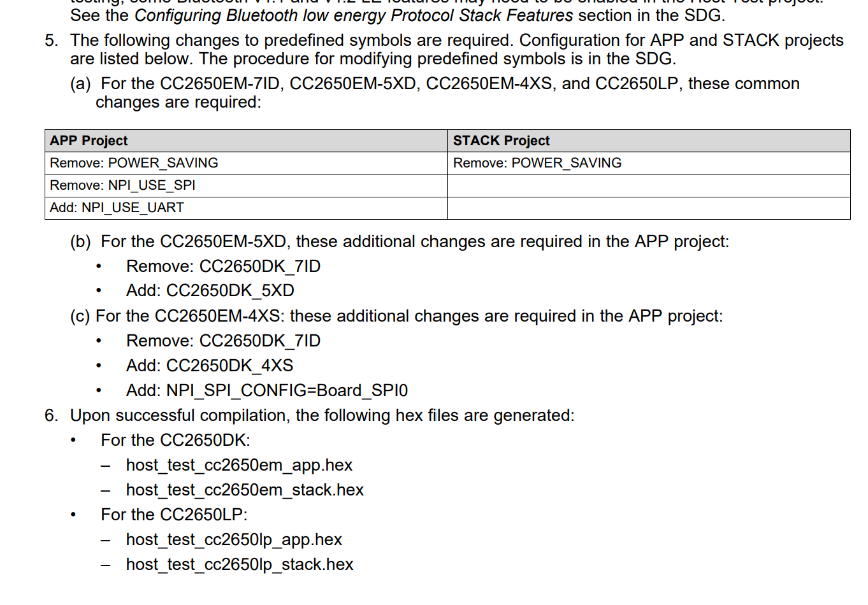Viewport: 868px width, 605px height.
Task: Click the empty STACK cell beside NPI_USE_SPI
Action: click(648, 186)
